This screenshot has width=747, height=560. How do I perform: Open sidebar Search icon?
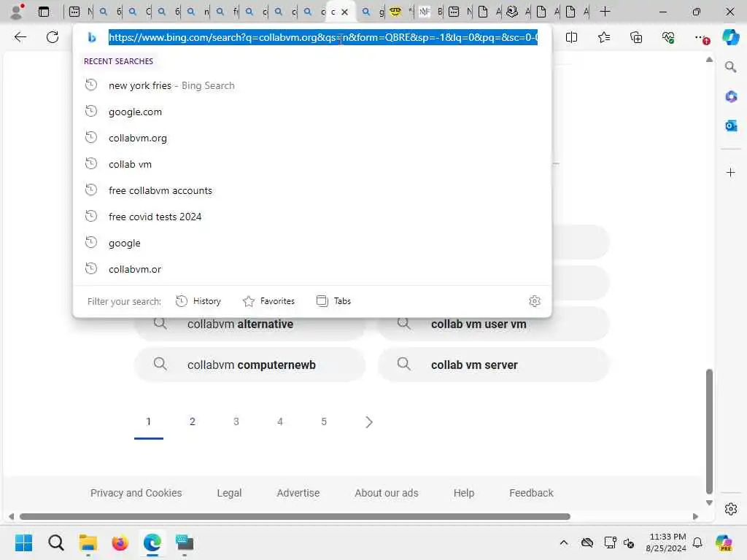730,66
